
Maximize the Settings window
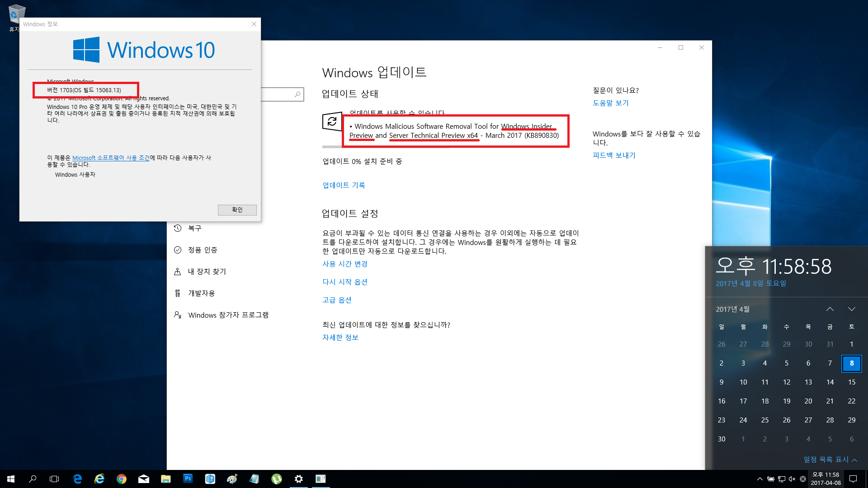[x=681, y=47]
